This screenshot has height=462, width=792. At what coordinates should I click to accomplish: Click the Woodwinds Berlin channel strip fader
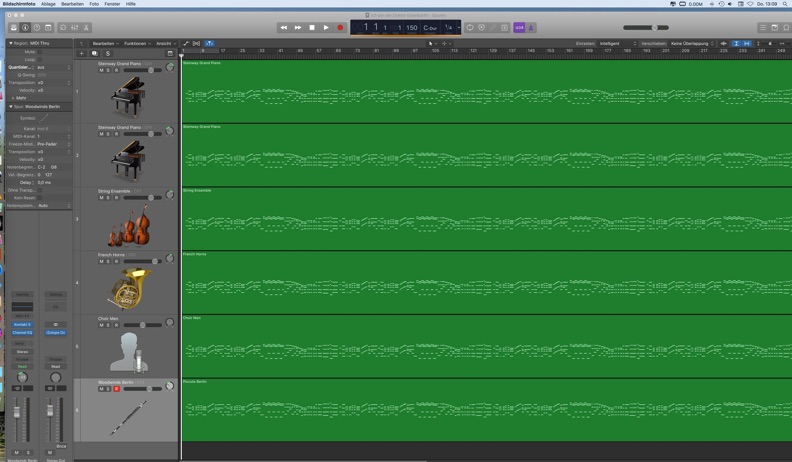tap(17, 413)
